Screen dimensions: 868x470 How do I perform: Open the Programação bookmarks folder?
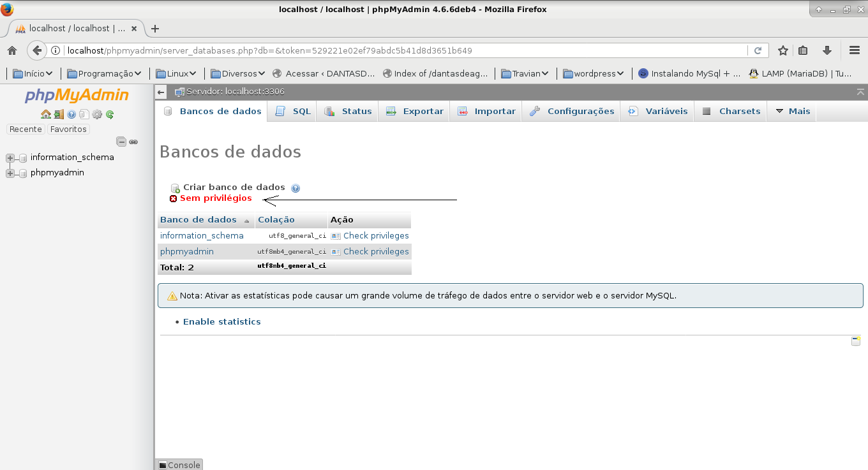click(x=104, y=73)
